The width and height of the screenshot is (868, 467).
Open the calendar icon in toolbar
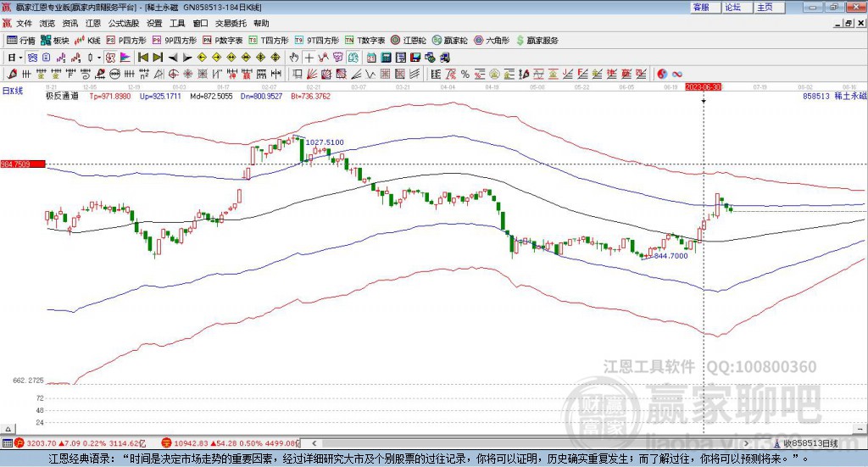371,58
